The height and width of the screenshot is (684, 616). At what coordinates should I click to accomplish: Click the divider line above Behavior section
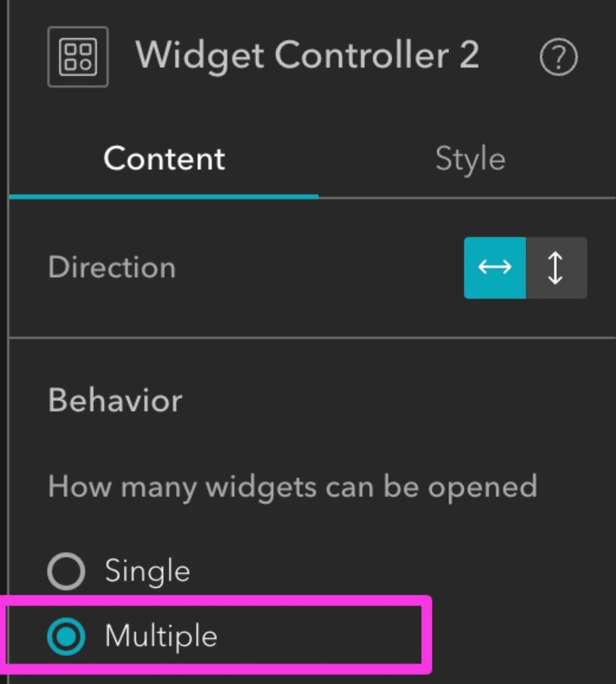[x=312, y=338]
